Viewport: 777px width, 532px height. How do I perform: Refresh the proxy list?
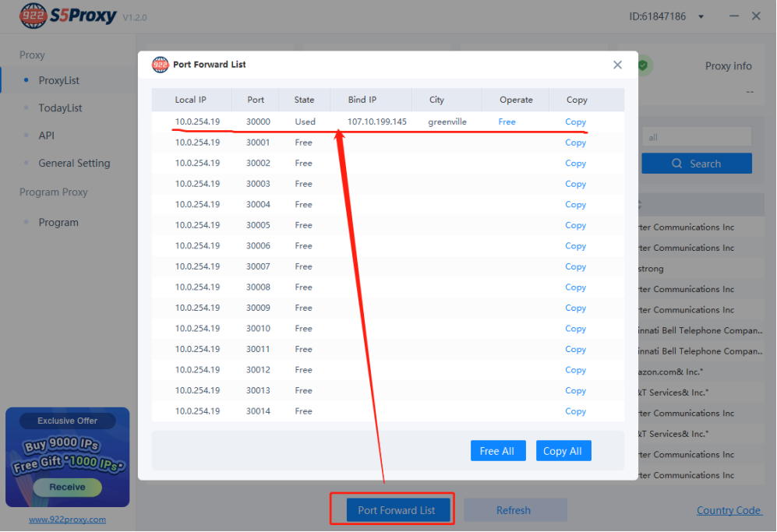point(514,510)
